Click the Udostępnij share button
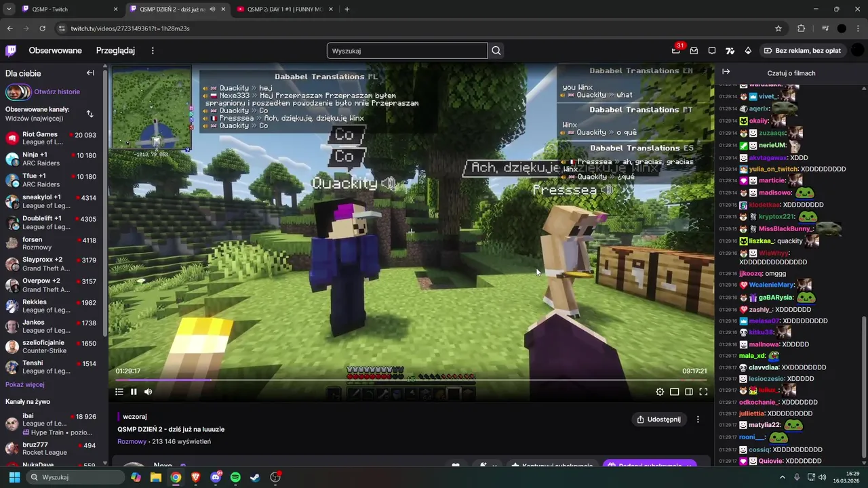The width and height of the screenshot is (868, 488). pyautogui.click(x=658, y=420)
